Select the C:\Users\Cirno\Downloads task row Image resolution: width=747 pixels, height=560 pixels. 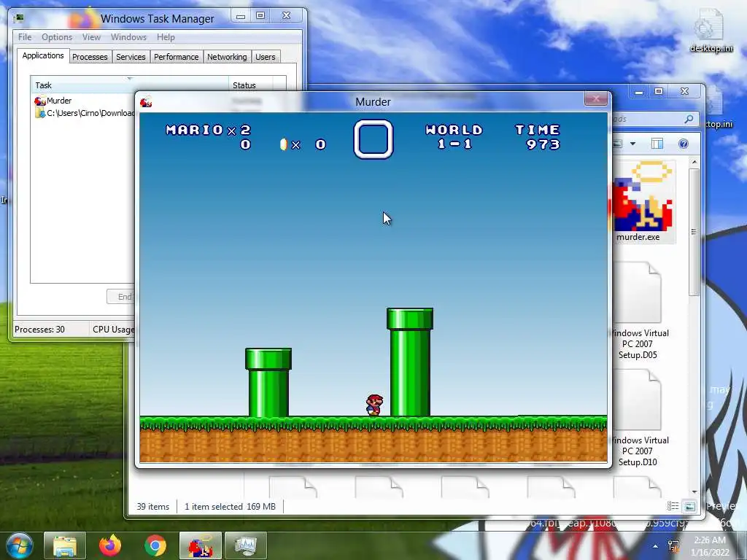click(85, 113)
